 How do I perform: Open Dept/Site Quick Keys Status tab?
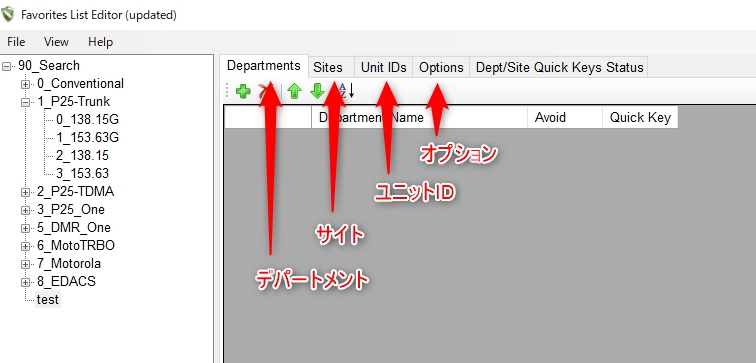pyautogui.click(x=559, y=67)
